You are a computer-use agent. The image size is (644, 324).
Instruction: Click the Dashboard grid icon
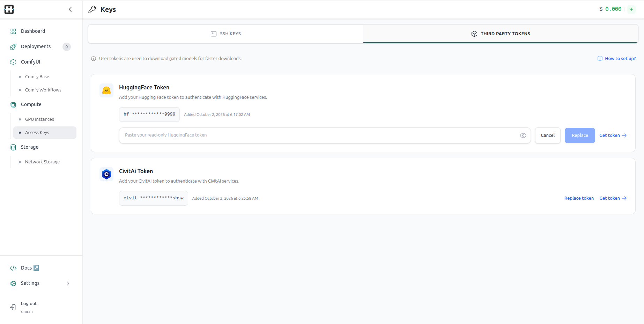coord(13,31)
